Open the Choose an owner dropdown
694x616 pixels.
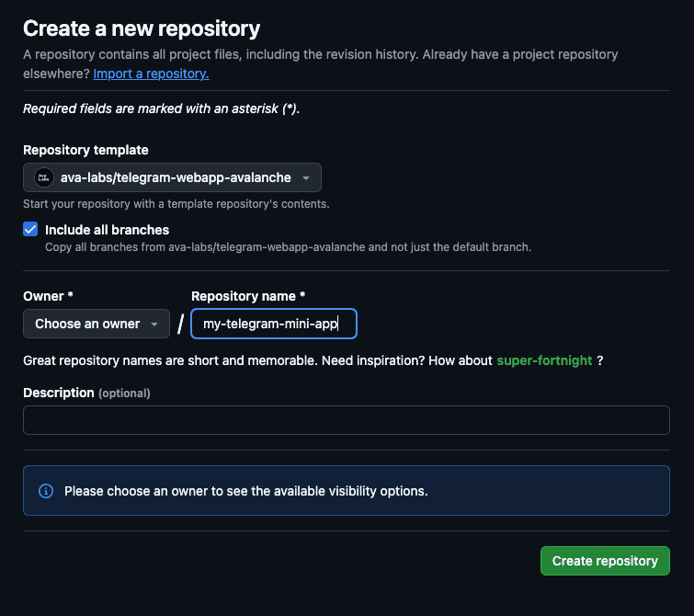point(96,324)
